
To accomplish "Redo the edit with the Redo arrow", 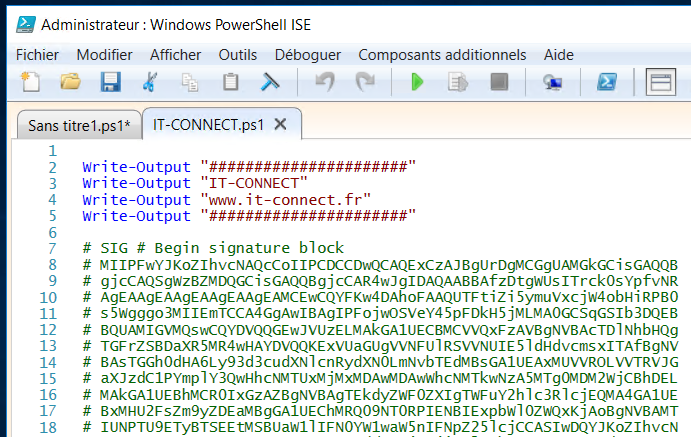I will [365, 82].
